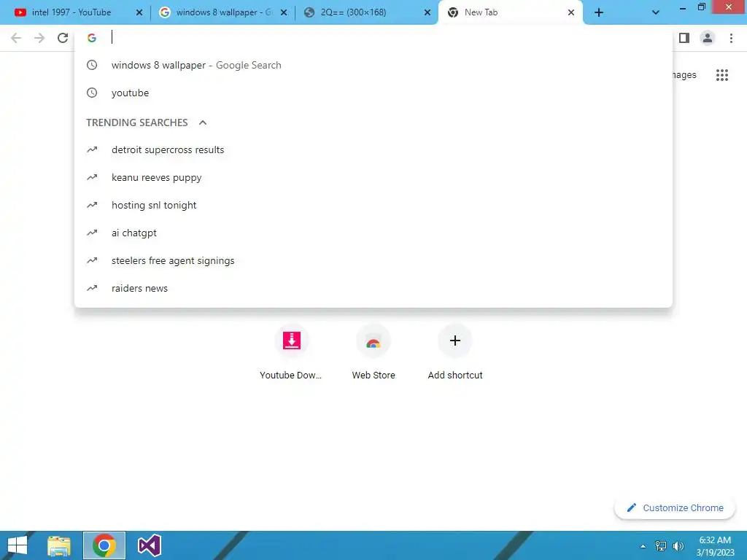Screen dimensions: 747x560
Task: Open File Explorer from the taskbar
Action: tap(59, 545)
